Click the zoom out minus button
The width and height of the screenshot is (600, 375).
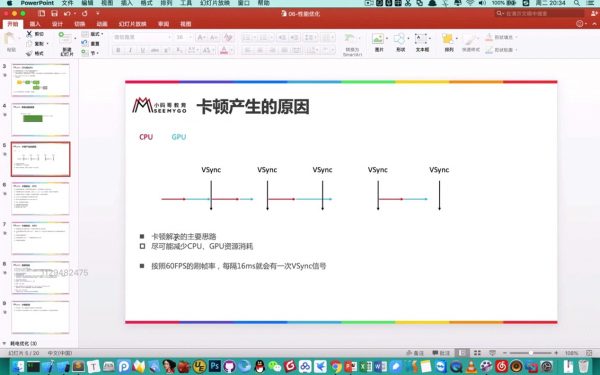click(x=505, y=353)
